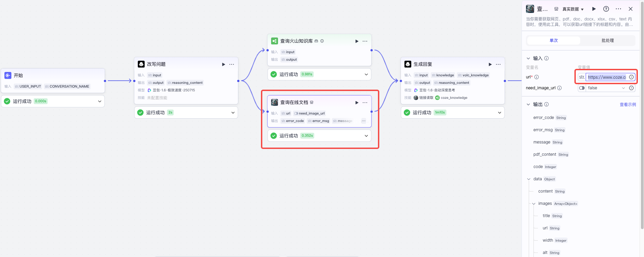The width and height of the screenshot is (644, 257).
Task: Toggle the need_image_url false switch
Action: pyautogui.click(x=582, y=88)
